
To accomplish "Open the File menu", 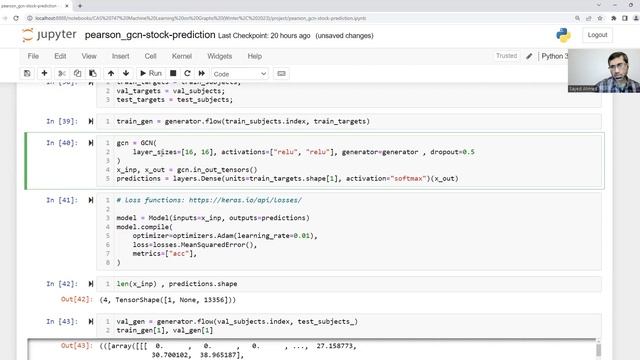I will point(33,56).
